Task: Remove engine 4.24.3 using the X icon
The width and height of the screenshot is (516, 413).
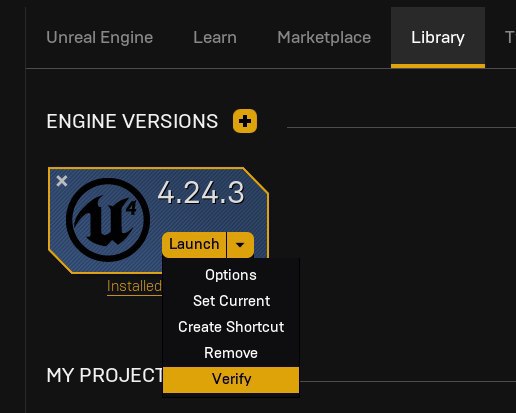Action: click(x=62, y=181)
